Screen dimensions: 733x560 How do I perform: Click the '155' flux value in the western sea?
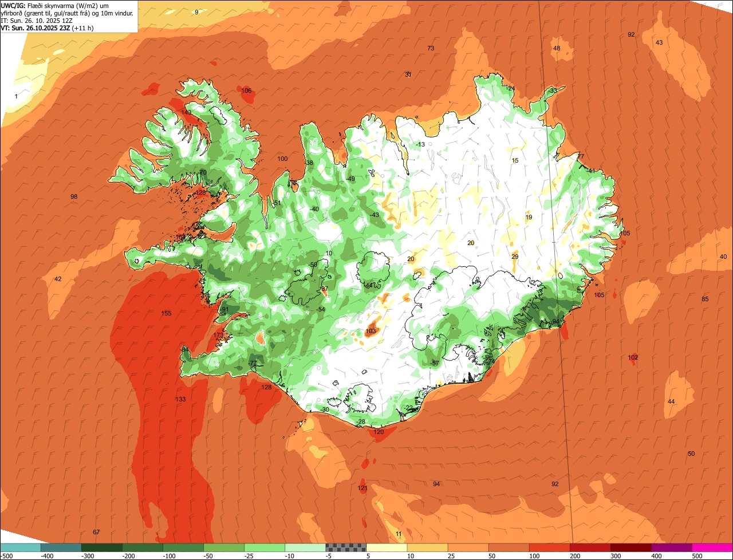(x=166, y=313)
